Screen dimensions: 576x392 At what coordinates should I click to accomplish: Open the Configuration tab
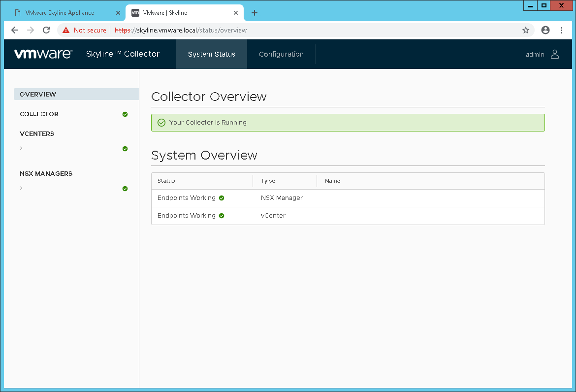click(x=282, y=54)
